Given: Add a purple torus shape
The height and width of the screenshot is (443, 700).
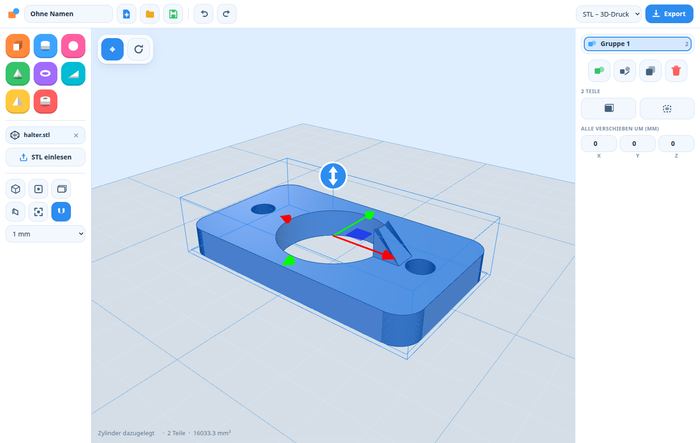Looking at the screenshot, I should point(46,74).
